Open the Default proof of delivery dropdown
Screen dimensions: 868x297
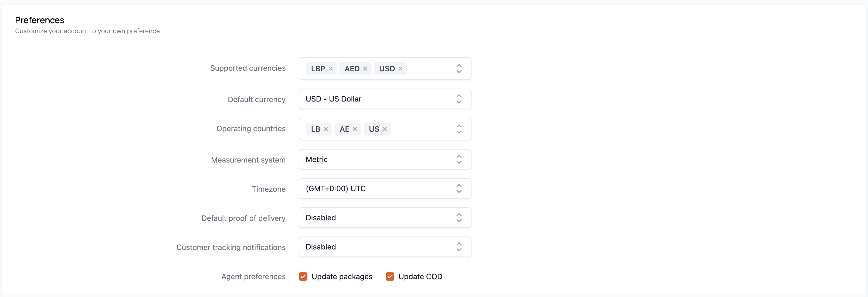pos(384,218)
